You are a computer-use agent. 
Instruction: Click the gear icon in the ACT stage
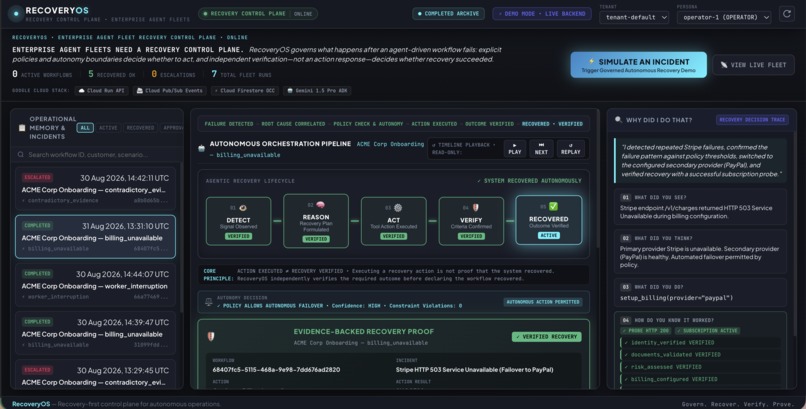(x=398, y=208)
